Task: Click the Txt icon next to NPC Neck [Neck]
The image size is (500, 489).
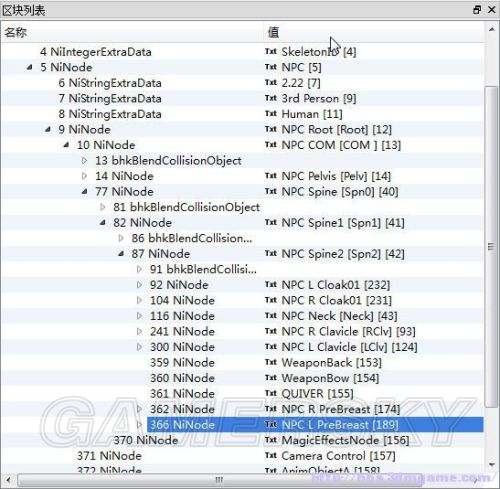Action: [271, 316]
